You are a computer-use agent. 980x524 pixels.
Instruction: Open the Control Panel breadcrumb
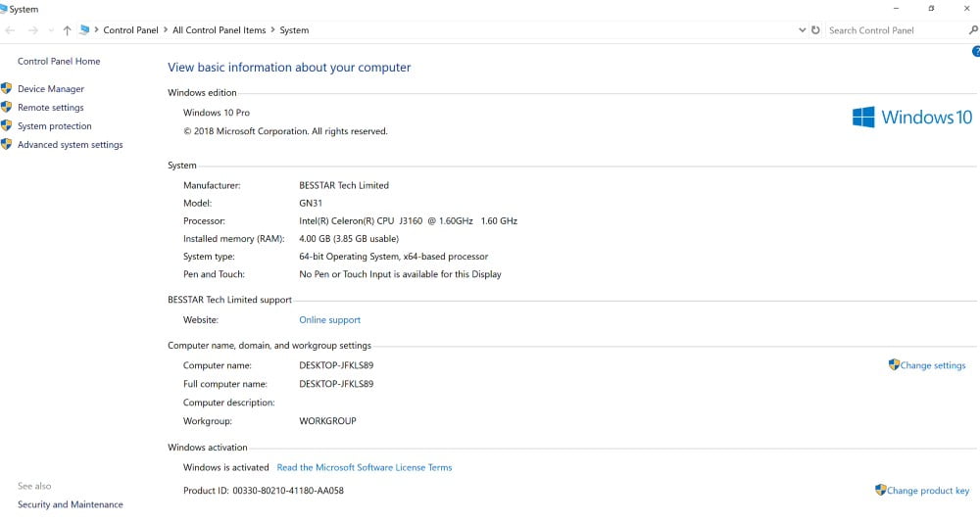pos(130,30)
